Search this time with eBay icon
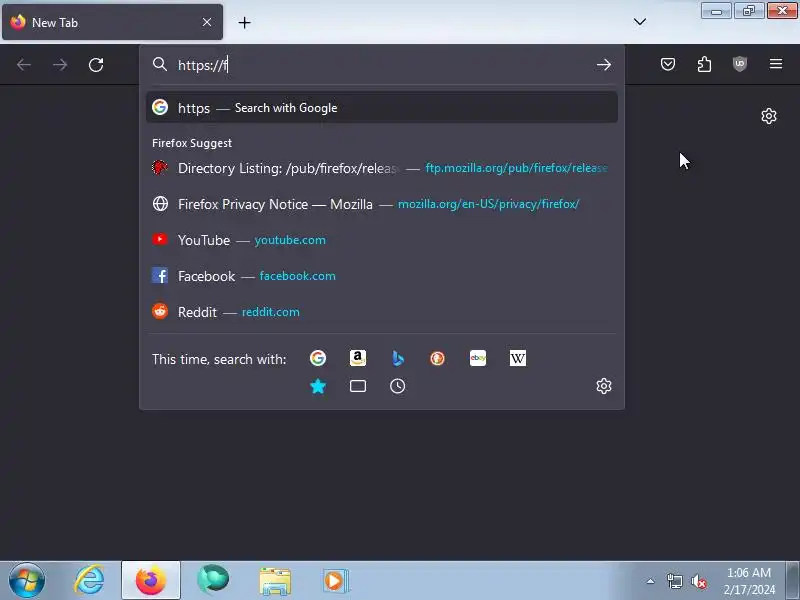The image size is (800, 600). coord(478,358)
